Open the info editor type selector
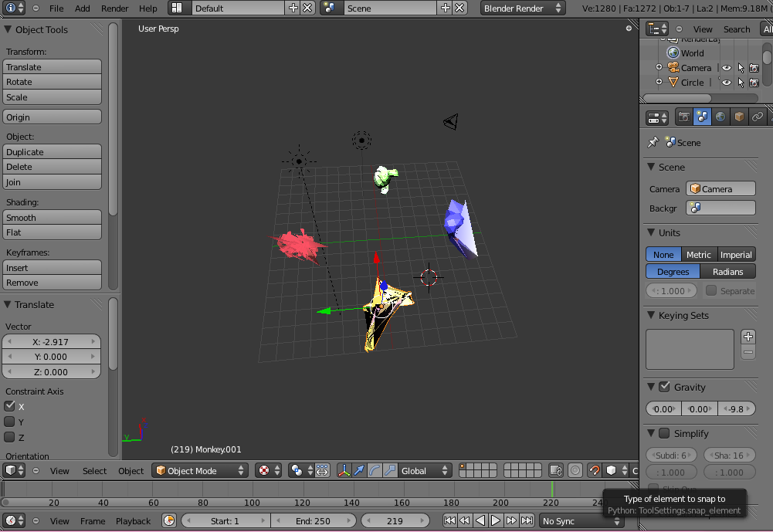Image resolution: width=773 pixels, height=532 pixels. point(15,8)
